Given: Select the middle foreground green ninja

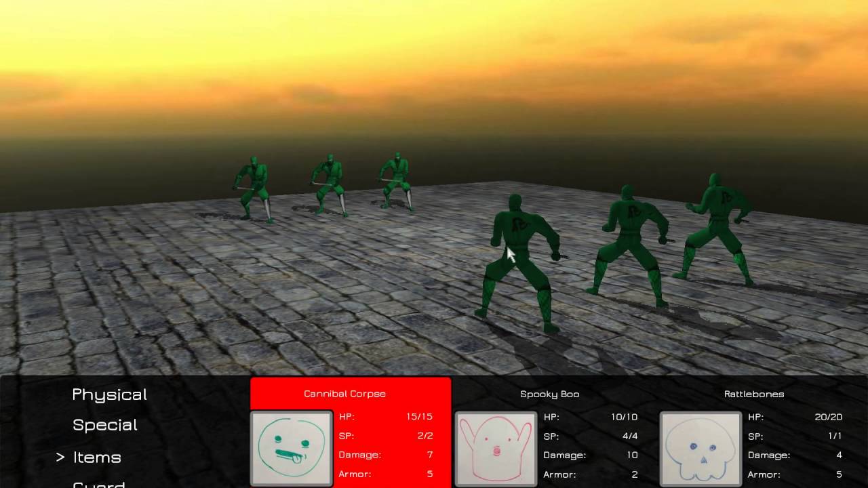Looking at the screenshot, I should 631,244.
